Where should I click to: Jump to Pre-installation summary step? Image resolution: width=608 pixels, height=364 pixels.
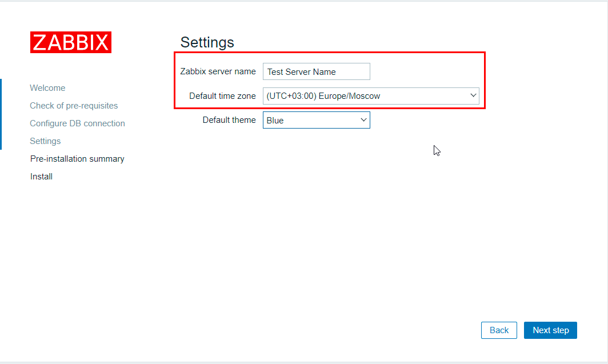tap(77, 159)
